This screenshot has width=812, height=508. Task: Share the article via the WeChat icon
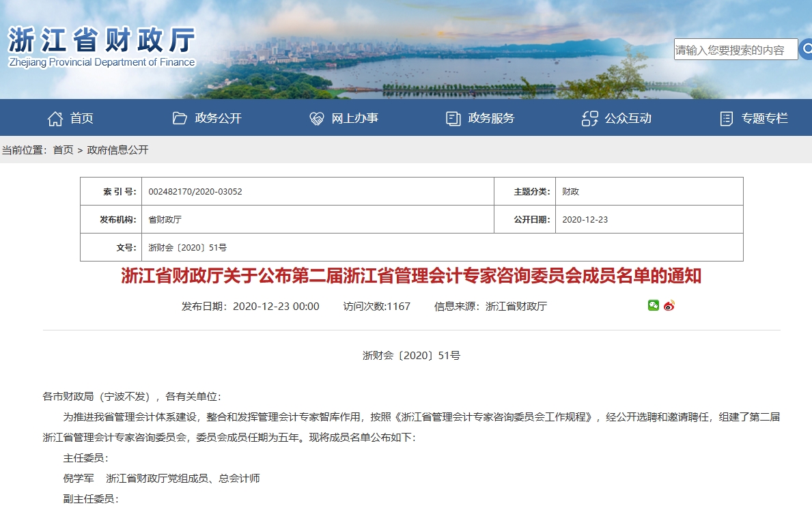654,305
